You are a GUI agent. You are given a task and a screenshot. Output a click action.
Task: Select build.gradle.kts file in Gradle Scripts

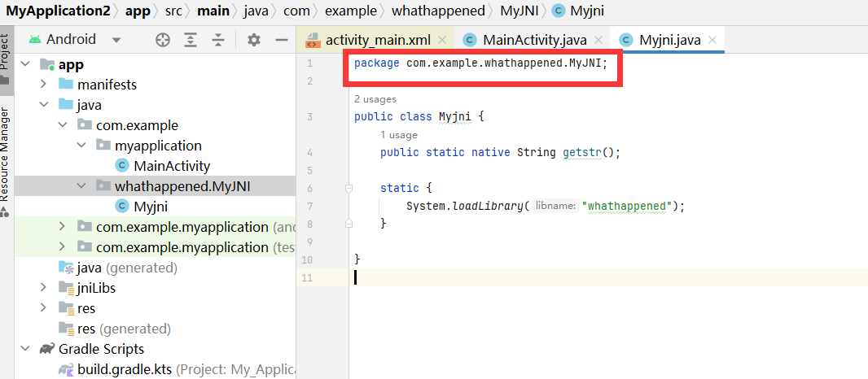tap(125, 369)
